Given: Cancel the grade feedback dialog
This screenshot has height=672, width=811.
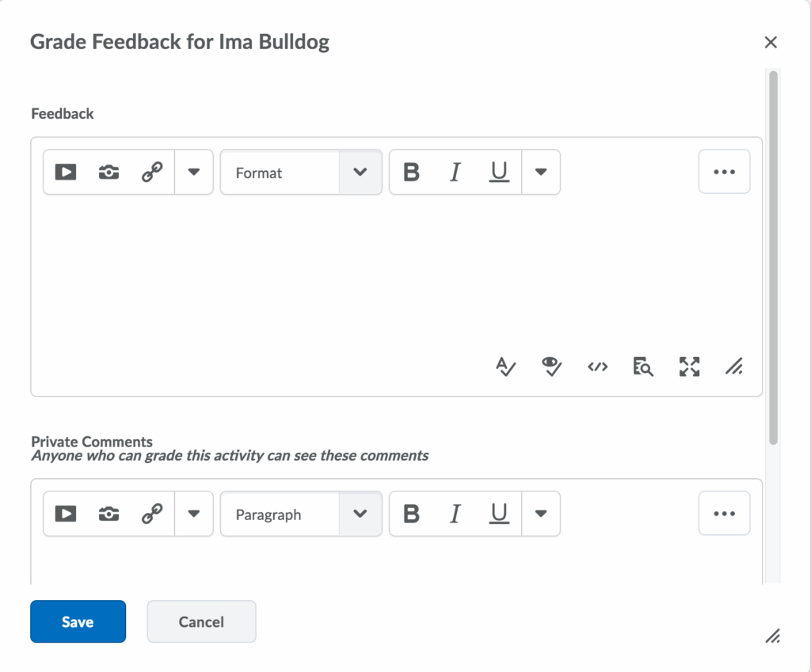Looking at the screenshot, I should [x=201, y=621].
